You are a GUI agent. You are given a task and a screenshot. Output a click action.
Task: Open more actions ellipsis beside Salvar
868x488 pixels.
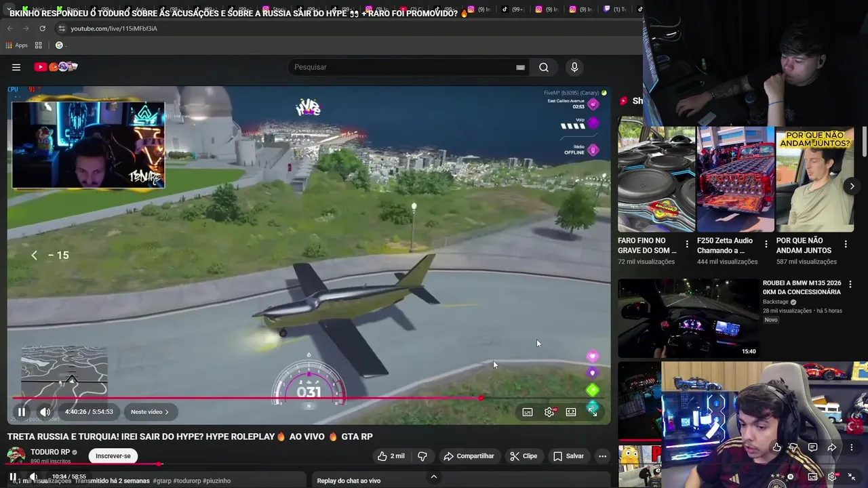(602, 456)
